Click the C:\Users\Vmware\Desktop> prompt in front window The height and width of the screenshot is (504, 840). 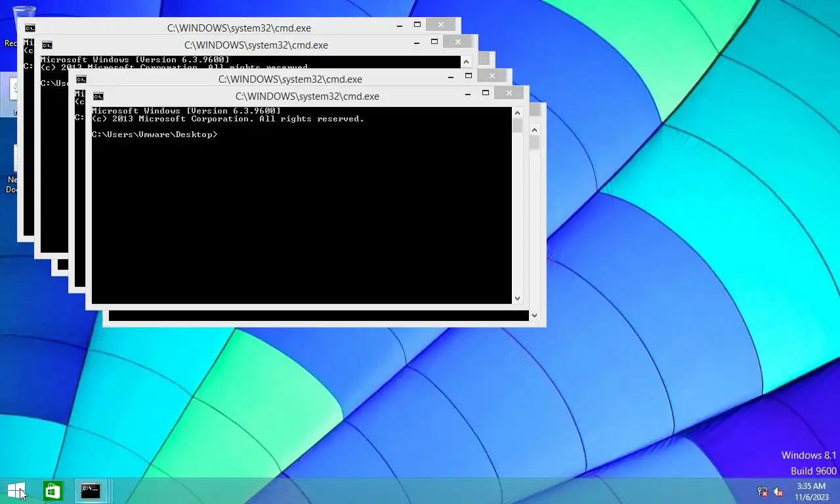155,135
